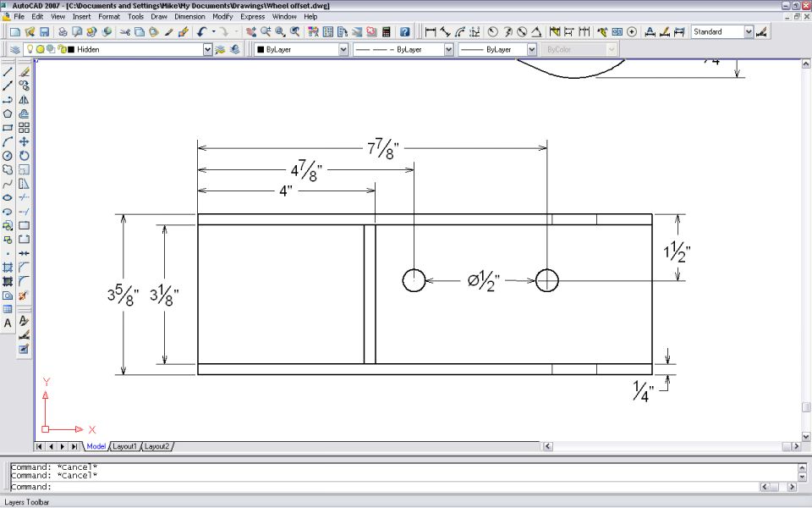Select the Offset tool
Viewport: 812px width, 508px height.
pyautogui.click(x=24, y=113)
